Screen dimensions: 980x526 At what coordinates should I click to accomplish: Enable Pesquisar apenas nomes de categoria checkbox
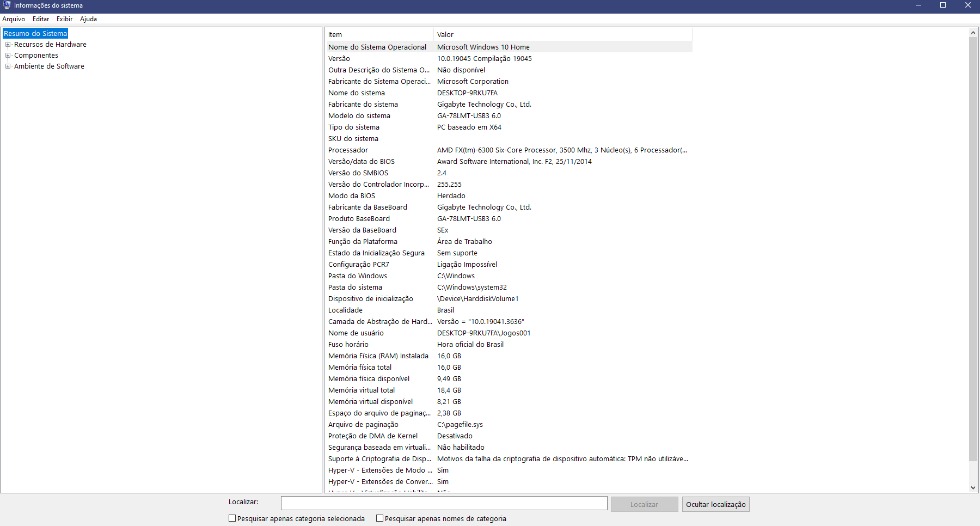coord(380,518)
